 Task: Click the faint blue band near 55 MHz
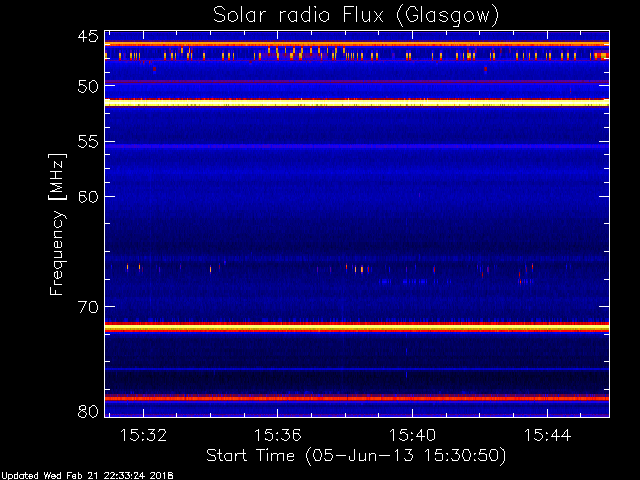coord(357,146)
